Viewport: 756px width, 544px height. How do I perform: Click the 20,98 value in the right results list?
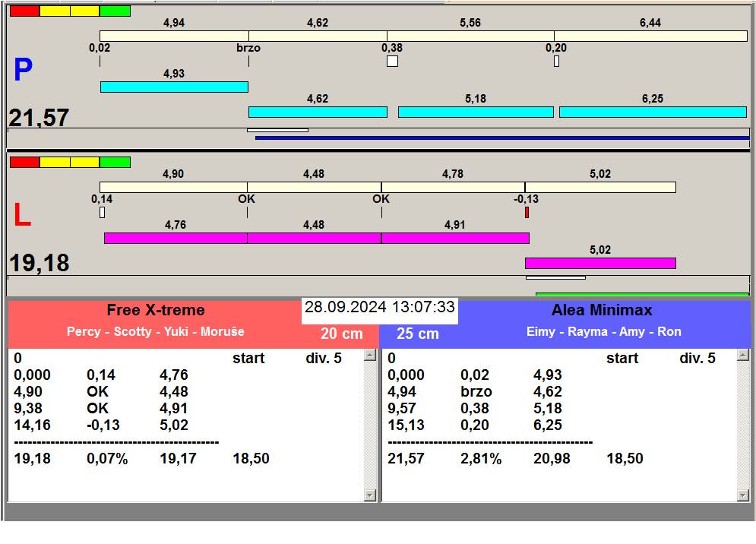pyautogui.click(x=552, y=458)
